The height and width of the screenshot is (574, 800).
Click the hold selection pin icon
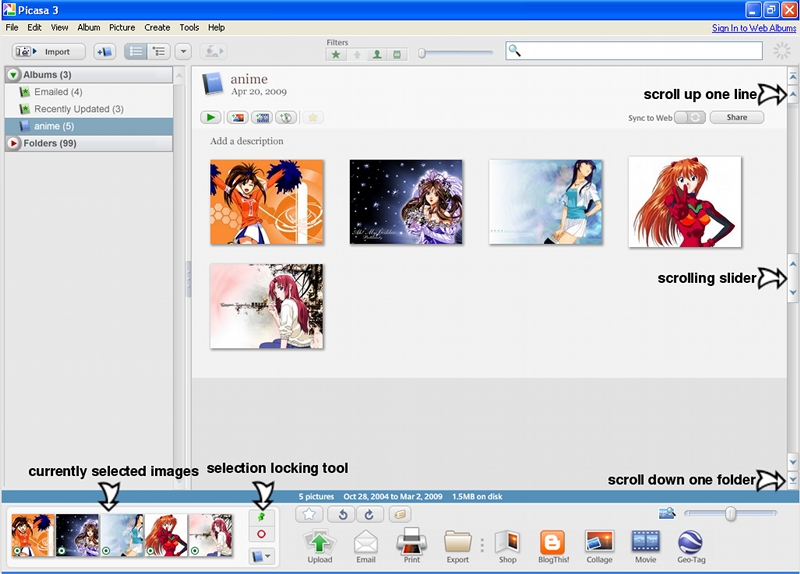[x=261, y=517]
